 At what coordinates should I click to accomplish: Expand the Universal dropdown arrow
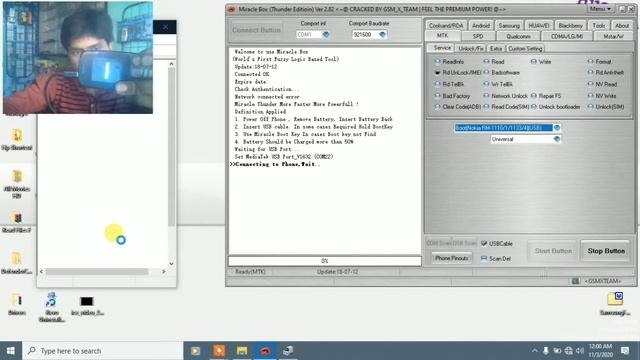tap(557, 139)
